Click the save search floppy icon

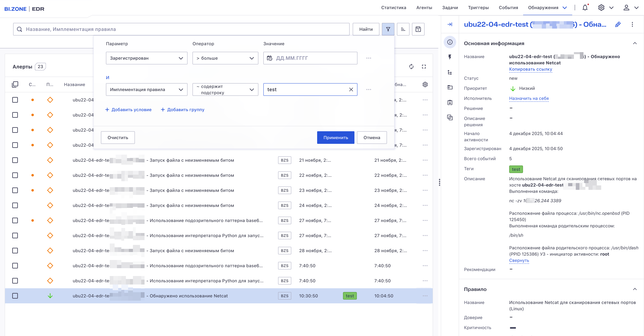tap(418, 29)
